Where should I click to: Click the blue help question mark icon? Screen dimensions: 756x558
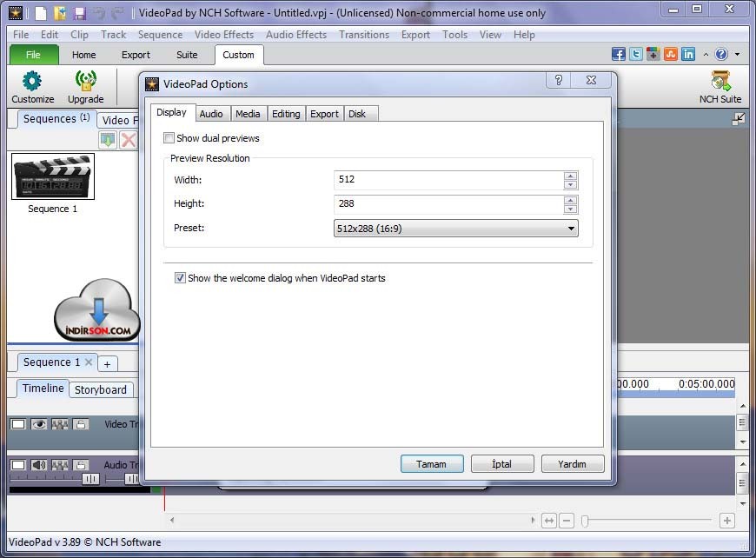(x=721, y=54)
